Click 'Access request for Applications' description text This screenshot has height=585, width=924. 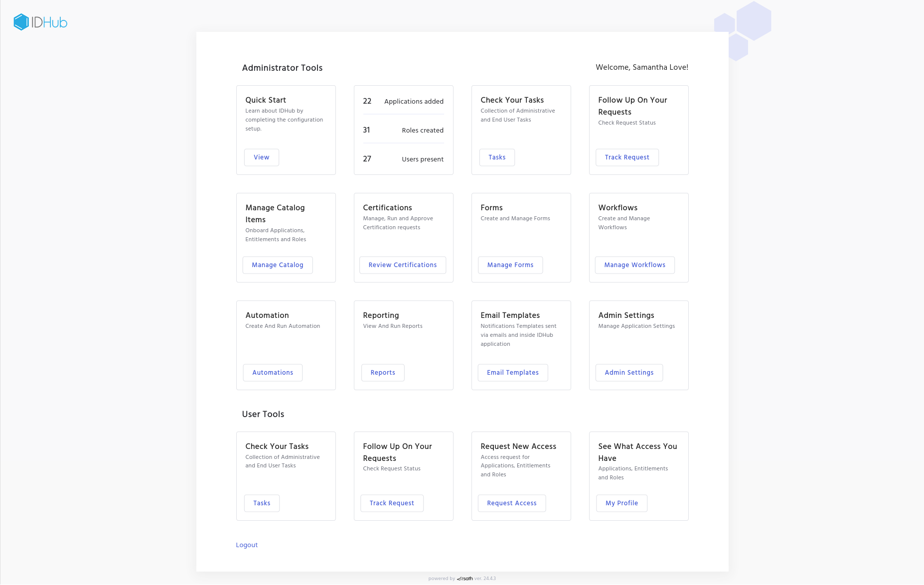[515, 466]
